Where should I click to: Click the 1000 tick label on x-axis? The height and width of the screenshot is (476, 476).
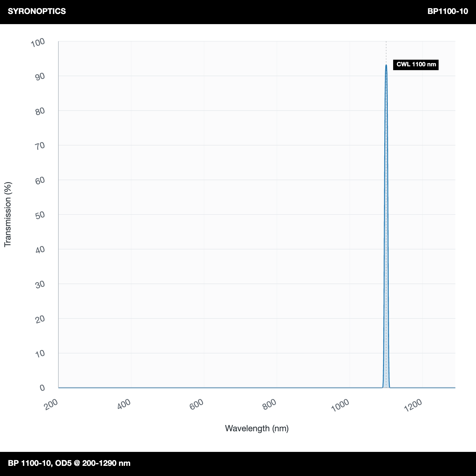pyautogui.click(x=340, y=406)
